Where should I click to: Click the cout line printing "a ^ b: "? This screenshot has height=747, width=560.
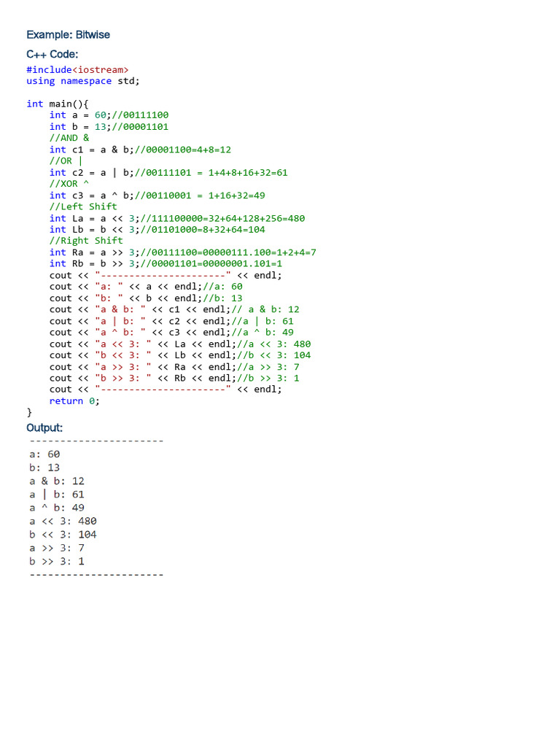[172, 333]
